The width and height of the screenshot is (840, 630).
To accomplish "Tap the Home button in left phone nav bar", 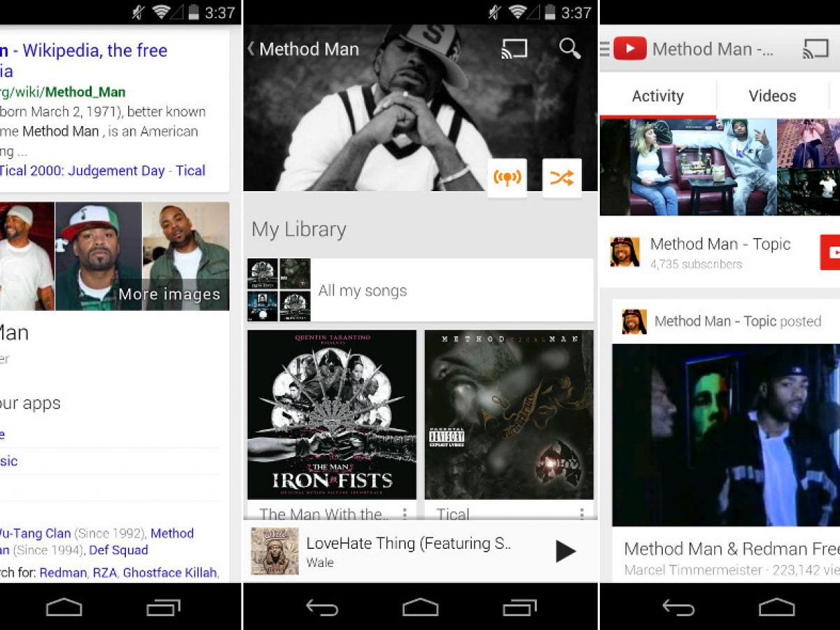I will coord(64,608).
